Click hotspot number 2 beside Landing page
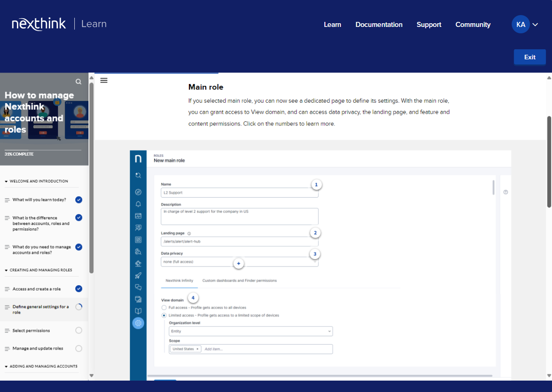The height and width of the screenshot is (392, 552). [x=314, y=233]
